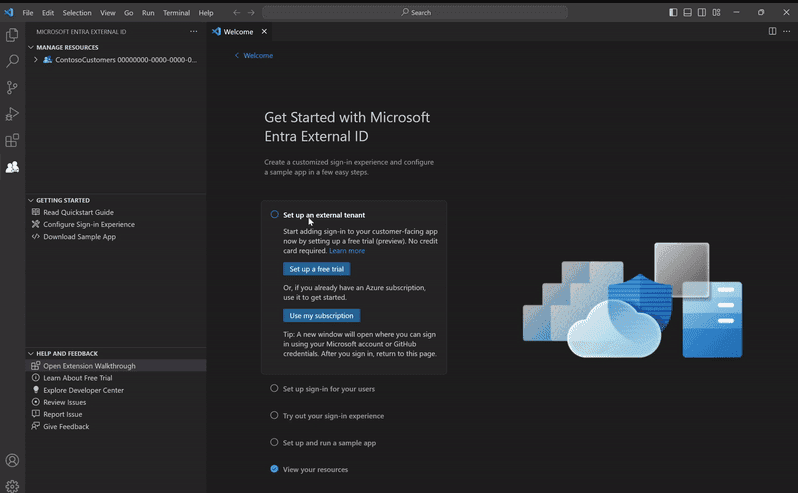The width and height of the screenshot is (798, 493).
Task: Expand the ContosoCustomers tree node
Action: [36, 60]
